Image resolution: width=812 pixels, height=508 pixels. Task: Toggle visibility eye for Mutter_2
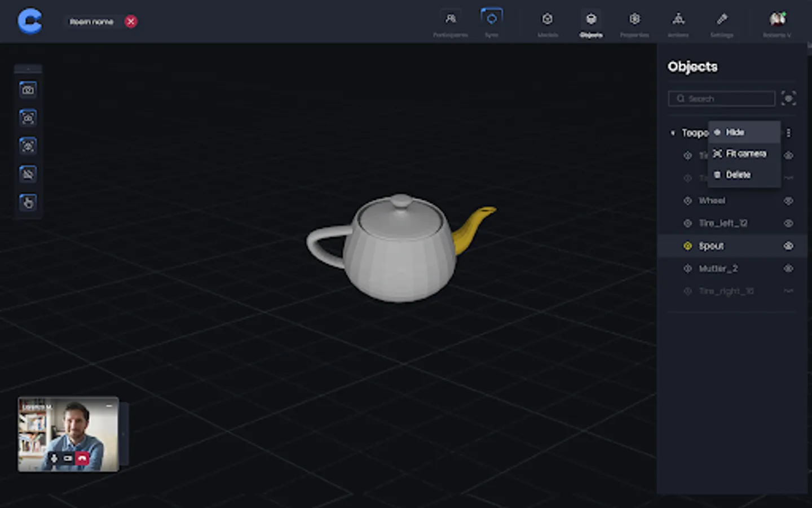[x=788, y=268]
